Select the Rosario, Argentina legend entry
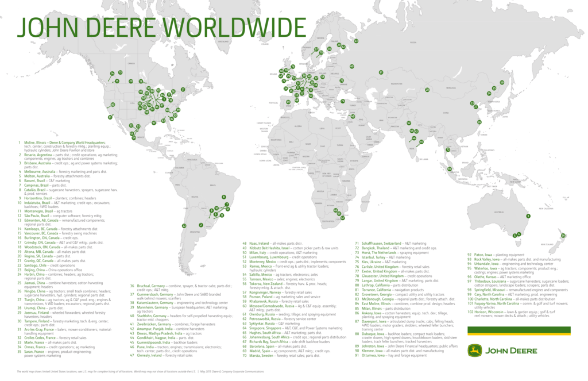The image size is (588, 381). coord(68,156)
